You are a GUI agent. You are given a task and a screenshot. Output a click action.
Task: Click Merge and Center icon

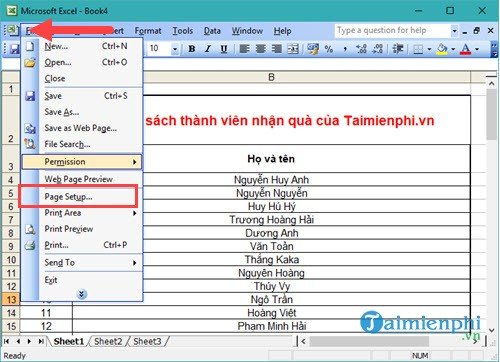tap(293, 49)
